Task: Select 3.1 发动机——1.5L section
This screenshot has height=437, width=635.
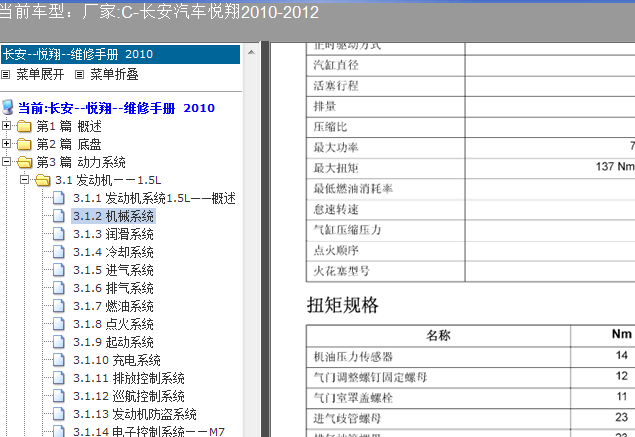Action: [x=108, y=180]
